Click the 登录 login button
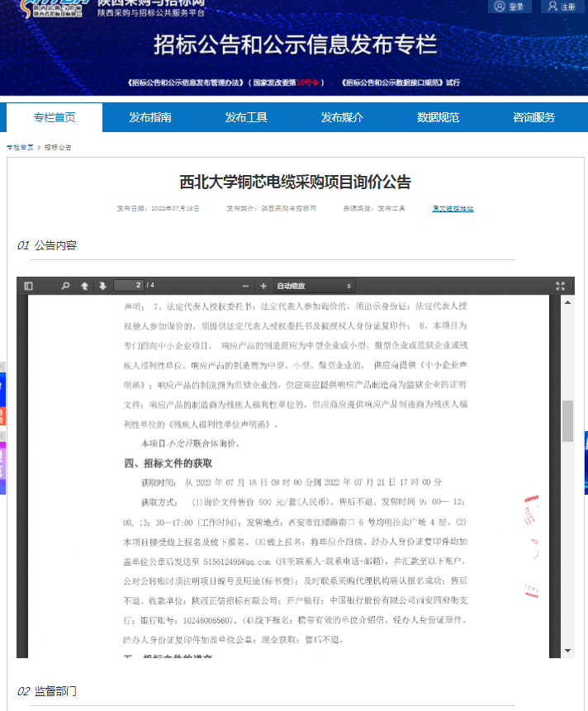This screenshot has height=711, width=588. coord(510,7)
